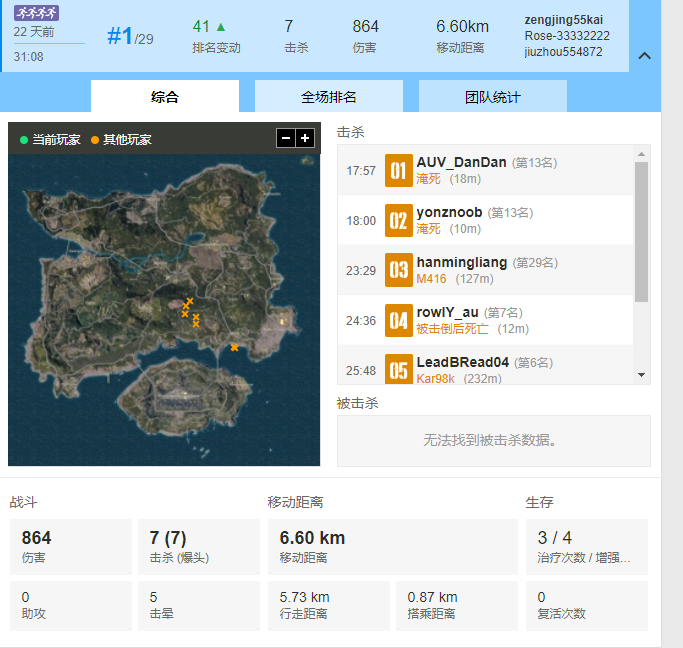The height and width of the screenshot is (648, 683).
Task: Open player AUV_DanDan profile
Action: coord(461,162)
